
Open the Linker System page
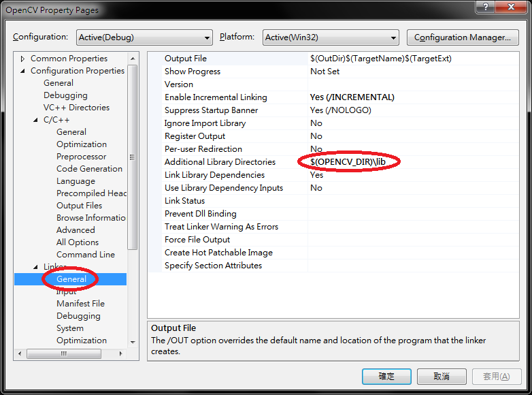pyautogui.click(x=70, y=328)
